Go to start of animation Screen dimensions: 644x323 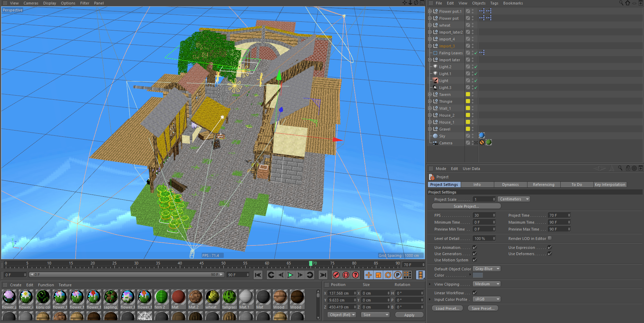258,275
